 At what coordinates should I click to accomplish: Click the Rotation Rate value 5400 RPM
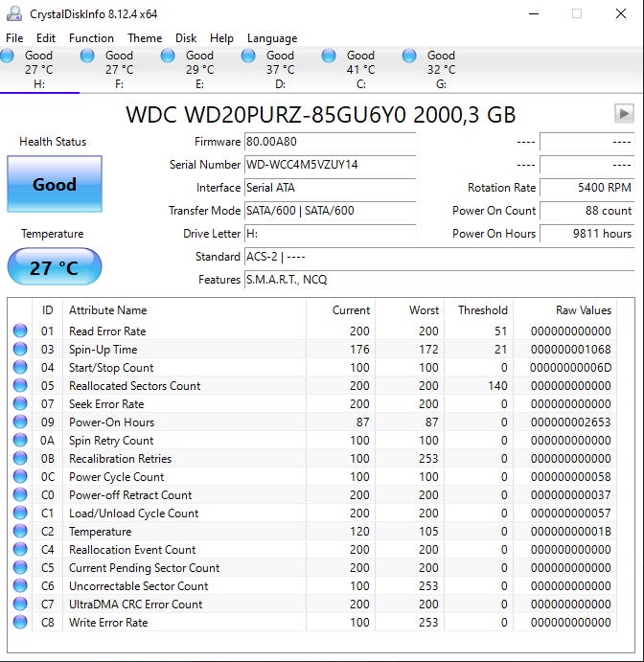click(587, 188)
